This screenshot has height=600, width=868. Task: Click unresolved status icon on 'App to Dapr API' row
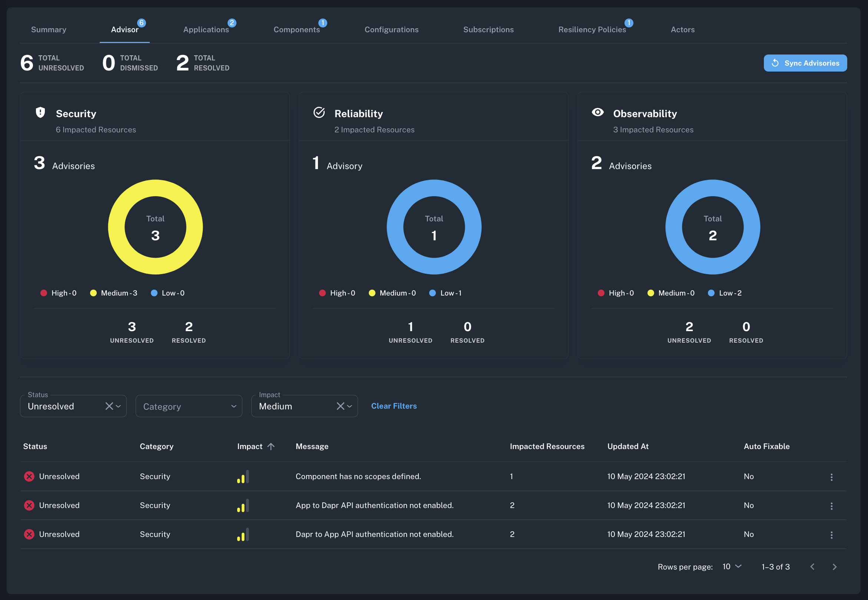point(29,505)
